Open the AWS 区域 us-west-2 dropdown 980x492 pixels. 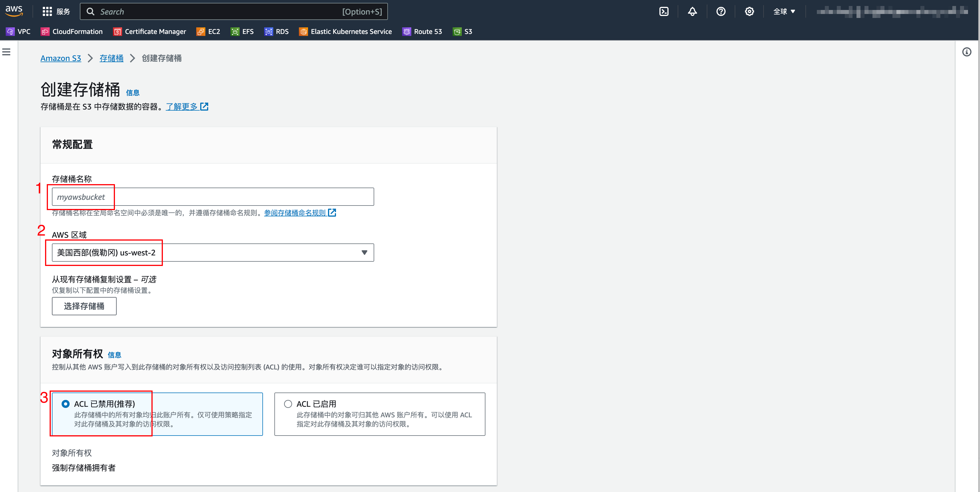point(213,253)
